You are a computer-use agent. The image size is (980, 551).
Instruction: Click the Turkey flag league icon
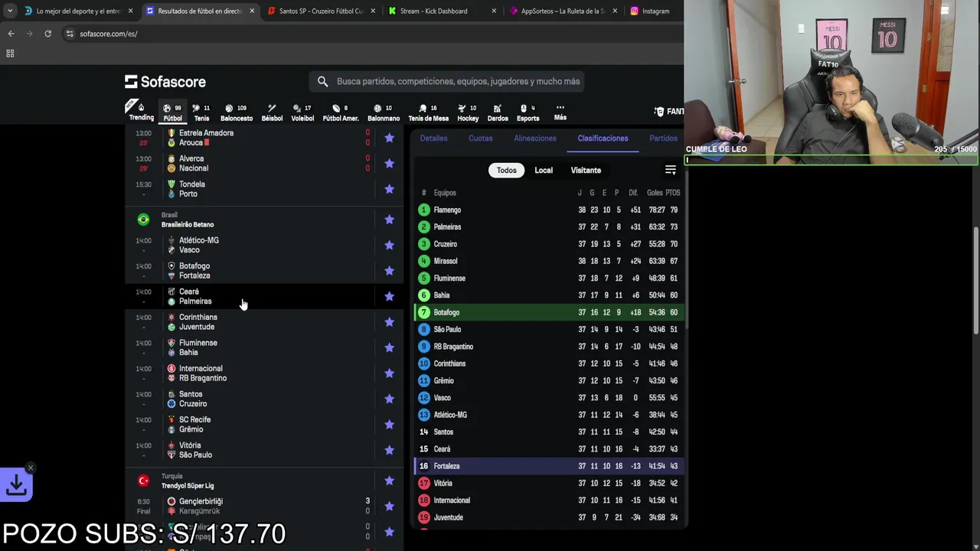pyautogui.click(x=143, y=481)
